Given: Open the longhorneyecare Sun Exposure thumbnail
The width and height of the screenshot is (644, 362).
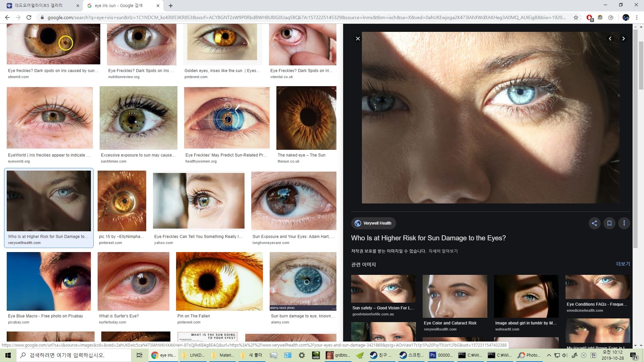Looking at the screenshot, I should [x=294, y=201].
